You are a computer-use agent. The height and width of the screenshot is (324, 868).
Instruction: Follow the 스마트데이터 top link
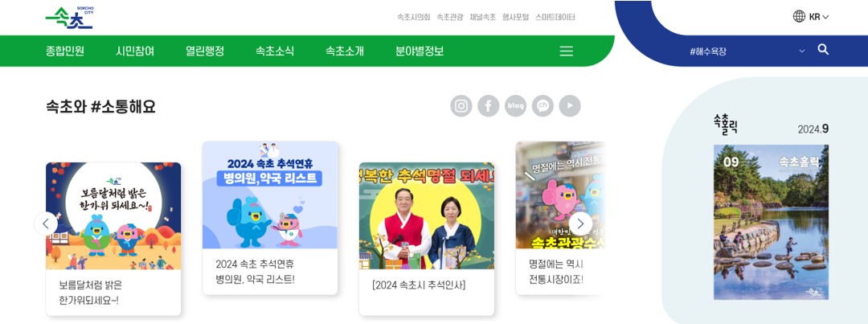pos(555,17)
